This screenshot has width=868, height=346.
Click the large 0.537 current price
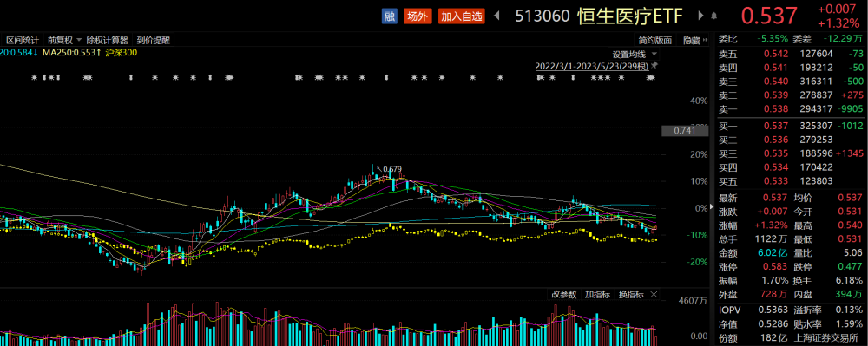[x=769, y=16]
